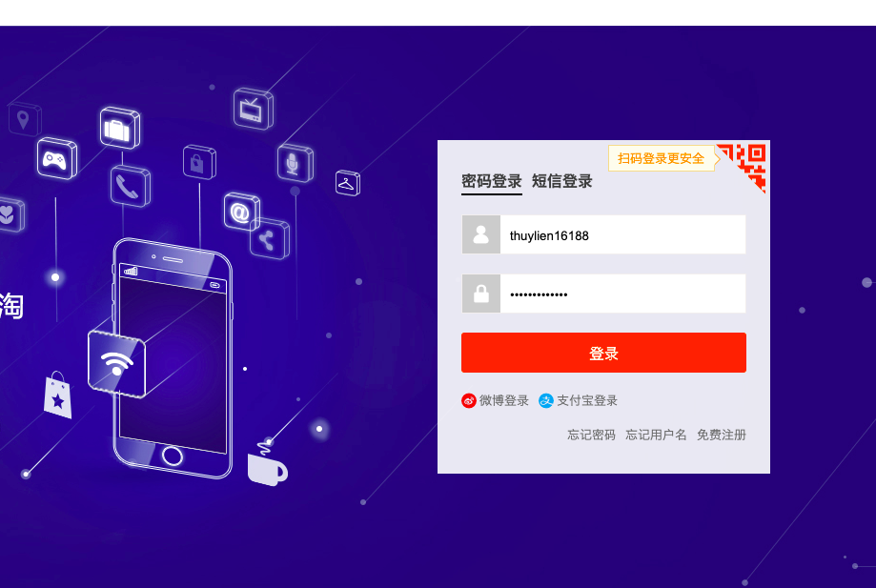Click the Weibo logo icon
The height and width of the screenshot is (588, 876).
tap(469, 400)
